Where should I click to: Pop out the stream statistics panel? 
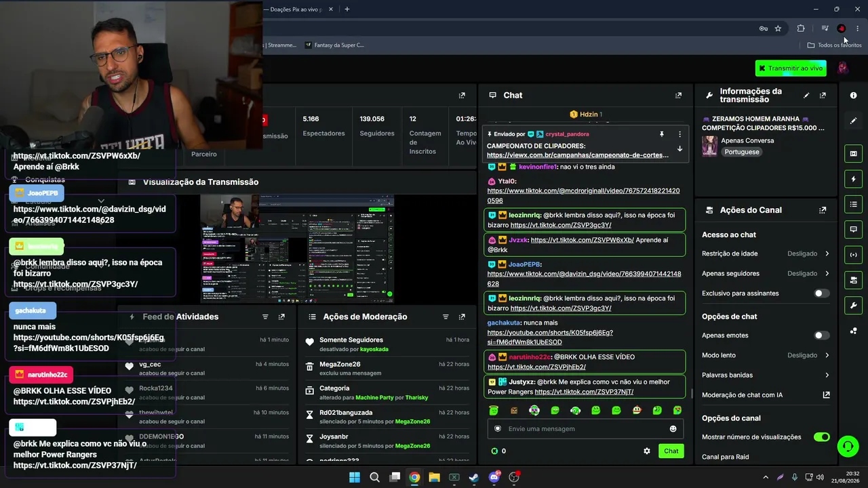click(462, 96)
